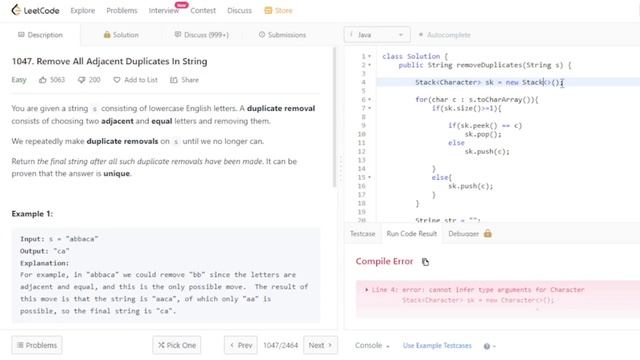Click the thumbs-up like icon
This screenshot has width=640, height=360.
(42, 80)
